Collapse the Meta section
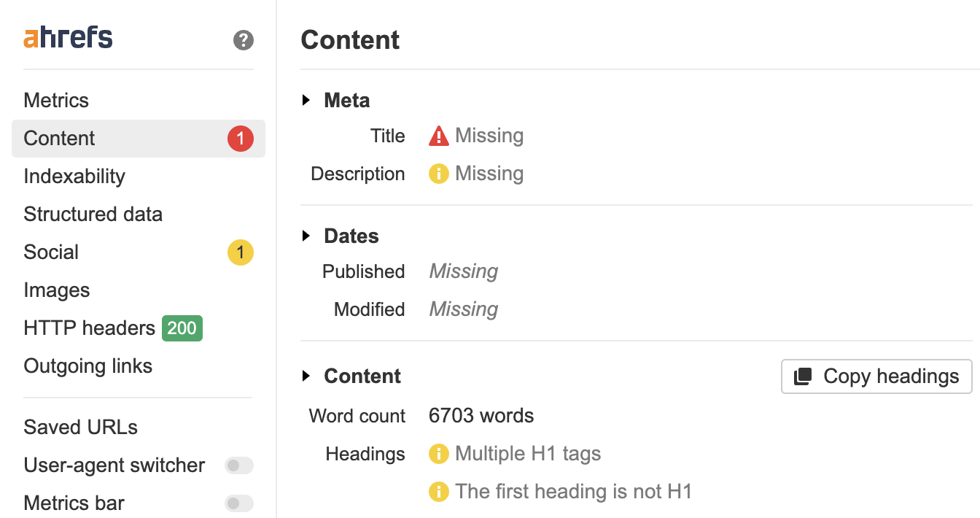This screenshot has height=518, width=980. click(306, 100)
